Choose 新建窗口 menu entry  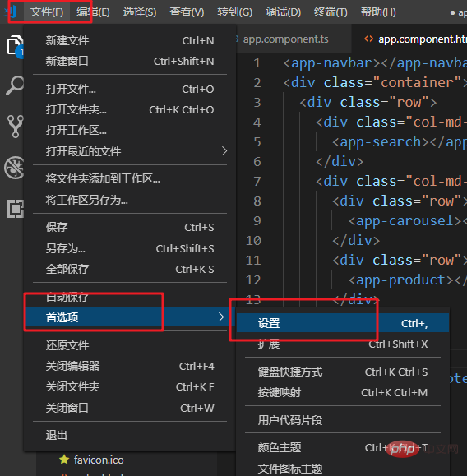(130, 61)
